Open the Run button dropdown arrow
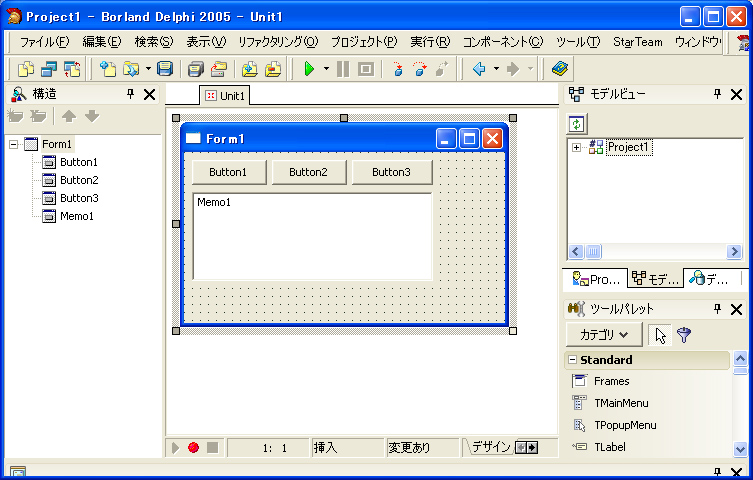The height and width of the screenshot is (480, 753). pyautogui.click(x=326, y=69)
